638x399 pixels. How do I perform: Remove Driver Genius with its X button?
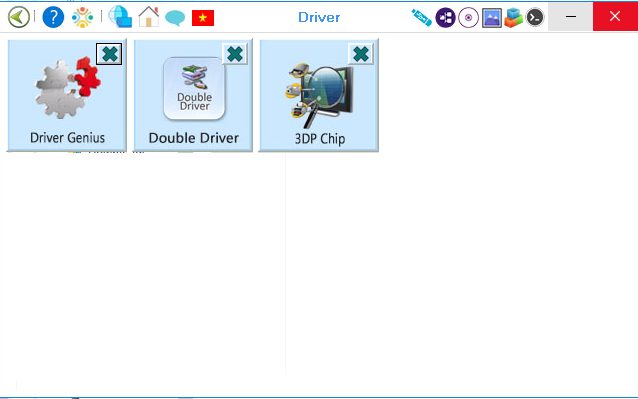[109, 54]
